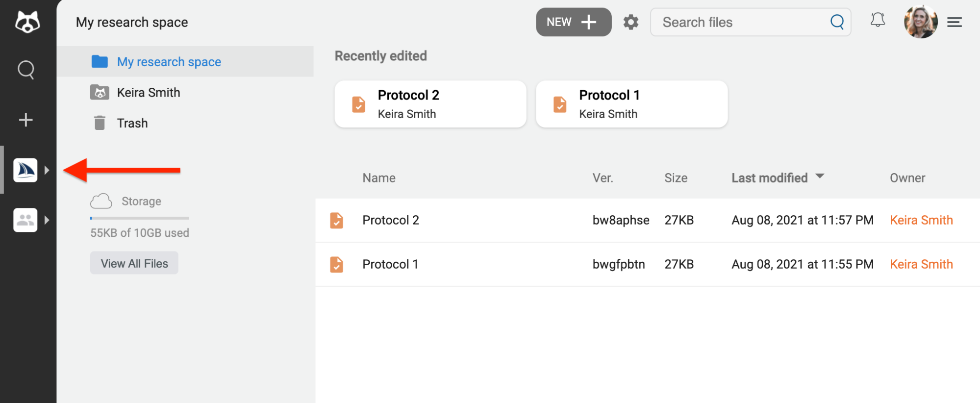
Task: Click the folder icon beside My research space
Action: coord(100,61)
